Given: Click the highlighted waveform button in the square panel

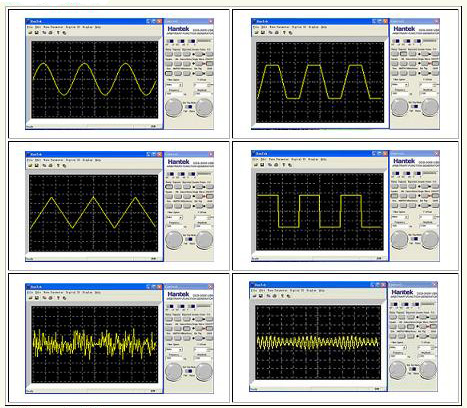Looking at the screenshot, I should pyautogui.click(x=395, y=196).
